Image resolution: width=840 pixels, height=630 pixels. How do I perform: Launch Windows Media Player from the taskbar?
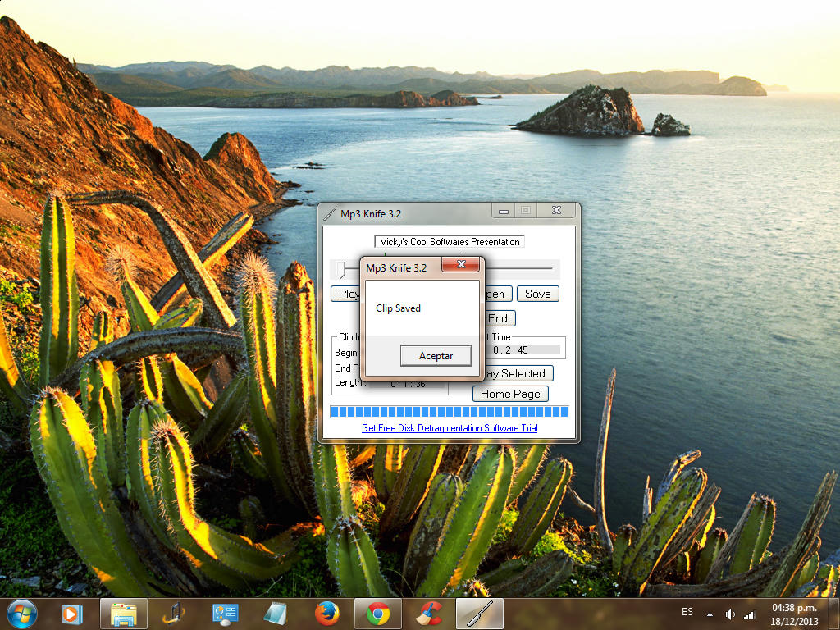pos(72,613)
